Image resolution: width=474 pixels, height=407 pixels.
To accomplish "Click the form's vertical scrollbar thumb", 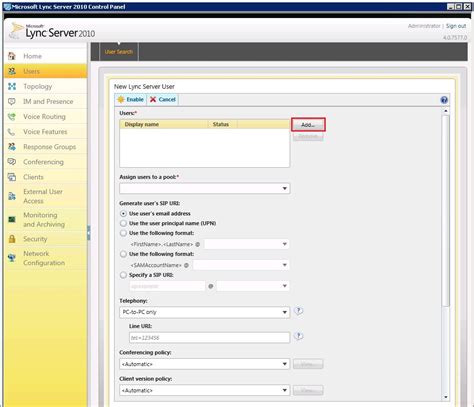I will (446, 211).
